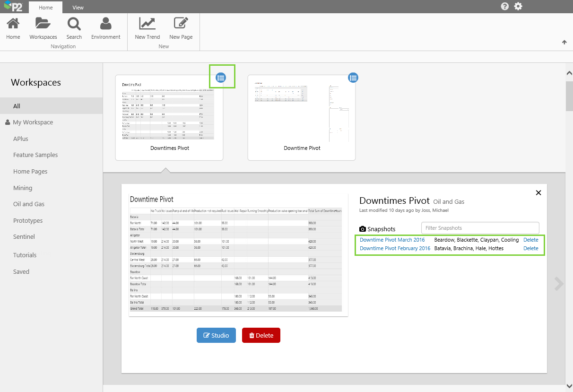This screenshot has width=573, height=392.
Task: Switch to the View tab
Action: [78, 8]
